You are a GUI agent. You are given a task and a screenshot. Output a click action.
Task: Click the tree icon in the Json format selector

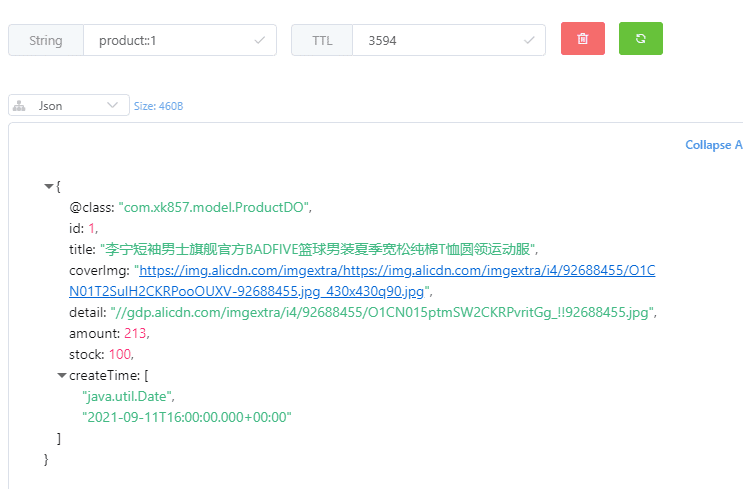pos(20,105)
